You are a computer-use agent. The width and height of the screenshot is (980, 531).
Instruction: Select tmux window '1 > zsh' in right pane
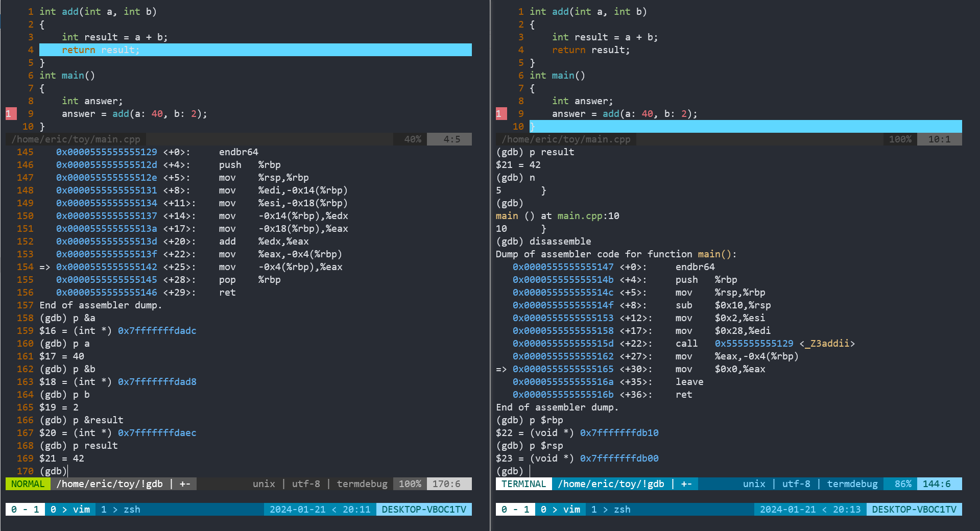pos(611,510)
